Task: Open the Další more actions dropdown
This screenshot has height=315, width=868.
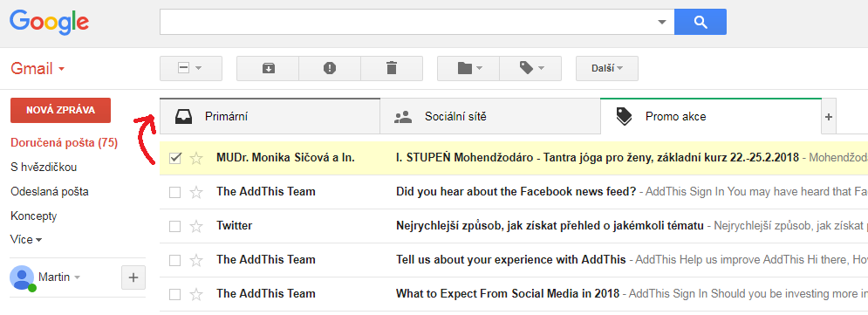Action: pos(607,68)
